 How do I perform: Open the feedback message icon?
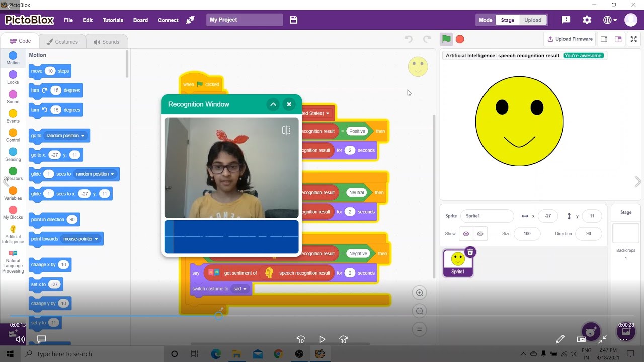(566, 20)
